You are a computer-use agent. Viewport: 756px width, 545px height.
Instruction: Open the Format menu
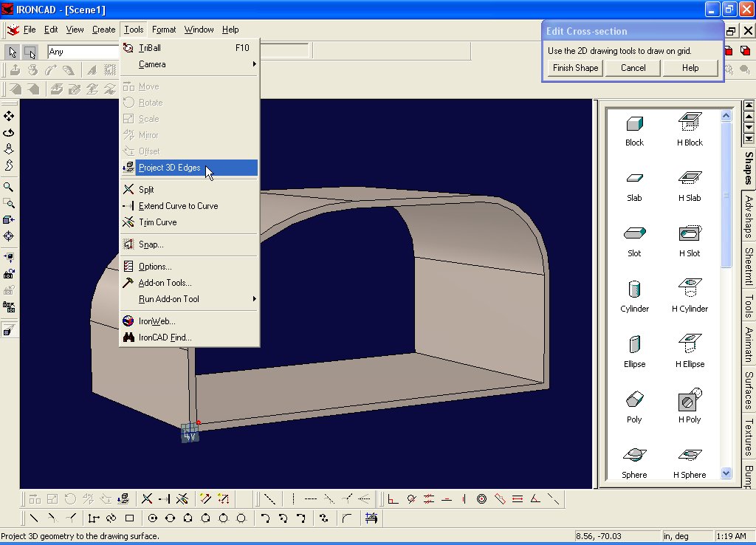(164, 30)
